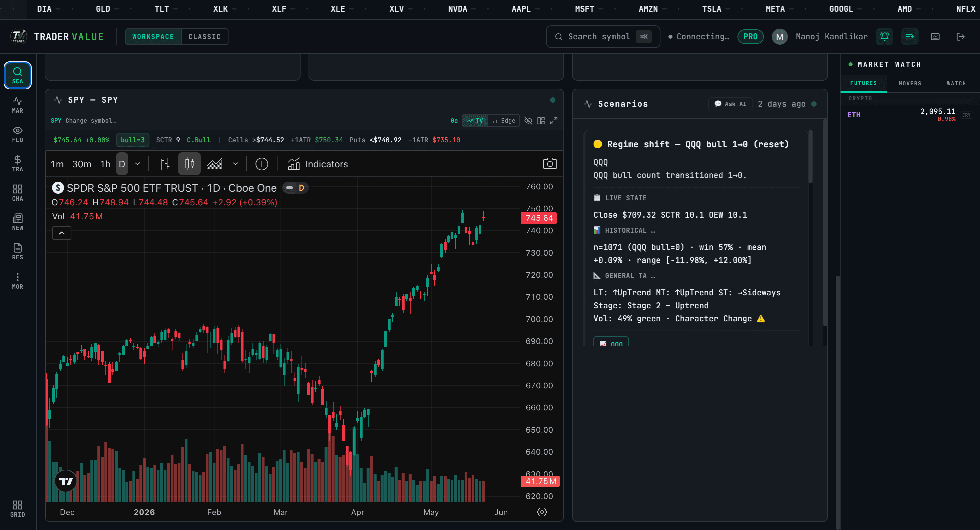
Task: Switch chart mode to TV
Action: (x=475, y=121)
